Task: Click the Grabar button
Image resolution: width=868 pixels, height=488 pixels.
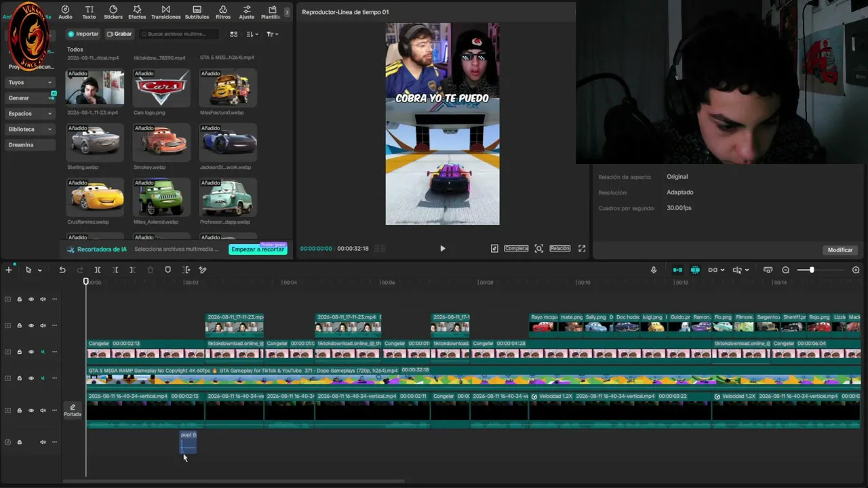Action: point(119,34)
